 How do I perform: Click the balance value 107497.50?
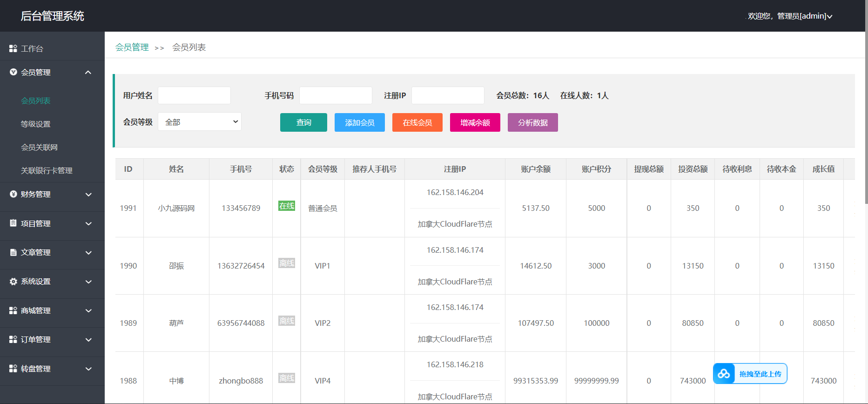536,323
